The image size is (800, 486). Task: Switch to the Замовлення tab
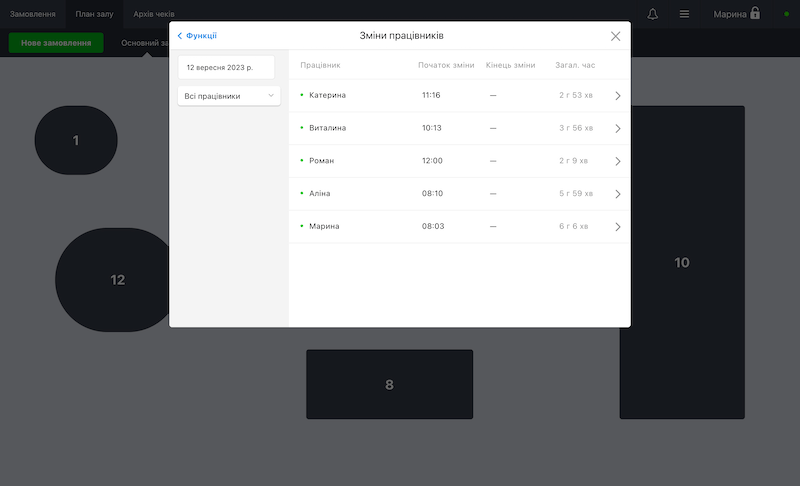pos(33,14)
